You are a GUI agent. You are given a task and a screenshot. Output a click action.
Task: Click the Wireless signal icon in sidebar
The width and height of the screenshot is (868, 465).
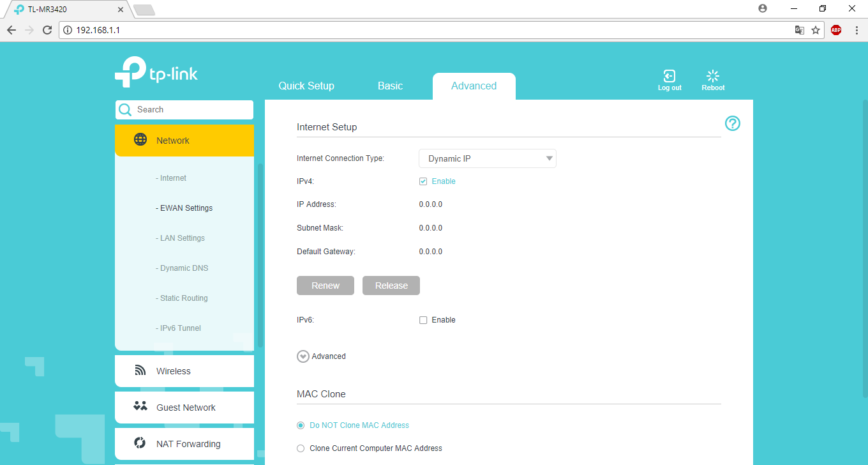click(x=140, y=370)
